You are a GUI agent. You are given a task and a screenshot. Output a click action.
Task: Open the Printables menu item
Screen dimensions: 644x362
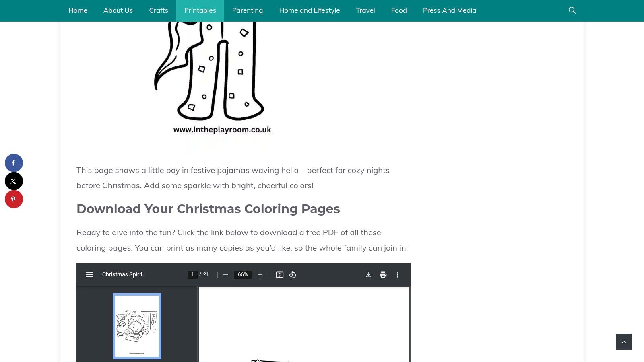pos(200,10)
